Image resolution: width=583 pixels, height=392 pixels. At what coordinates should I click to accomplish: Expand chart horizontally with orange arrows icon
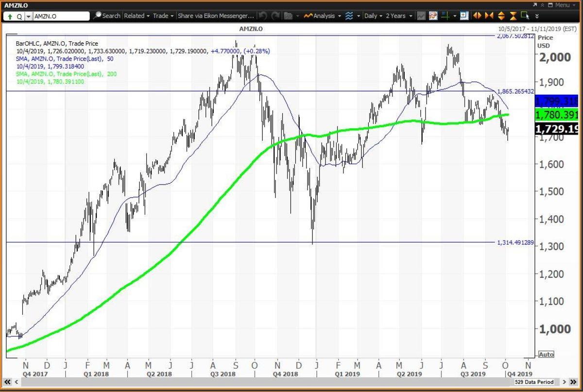477,16
